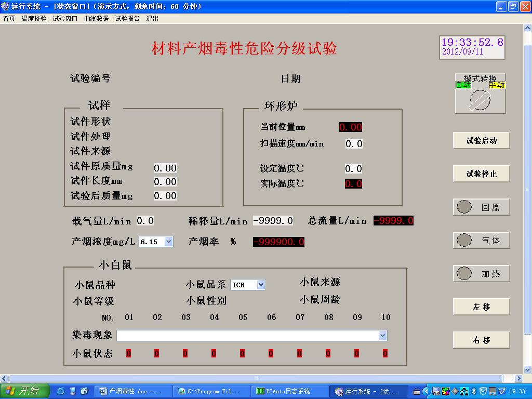This screenshot has height=399, width=532.
Task: Open the 产烟毒性.doc taskbar item
Action: pyautogui.click(x=134, y=391)
